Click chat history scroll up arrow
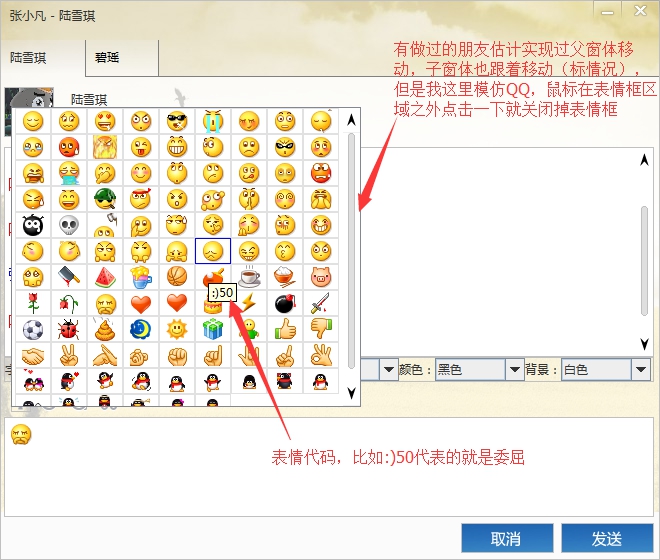660x560 pixels. [x=644, y=160]
